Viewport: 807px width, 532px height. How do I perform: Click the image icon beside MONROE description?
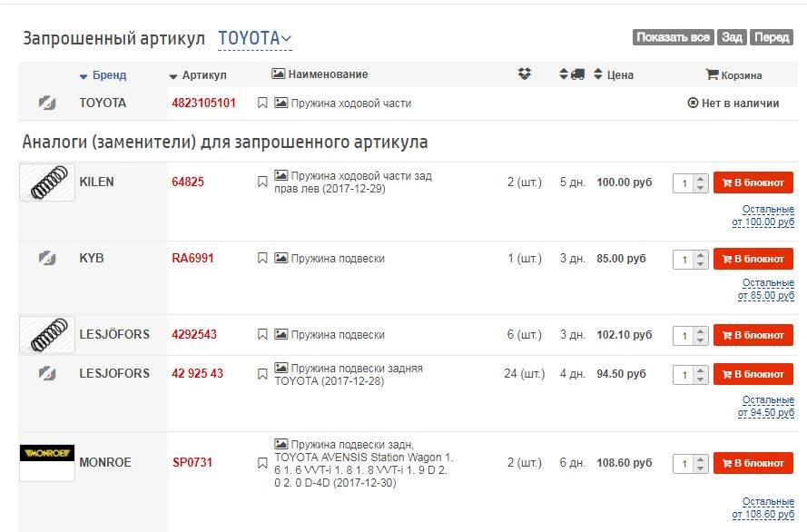tap(281, 445)
